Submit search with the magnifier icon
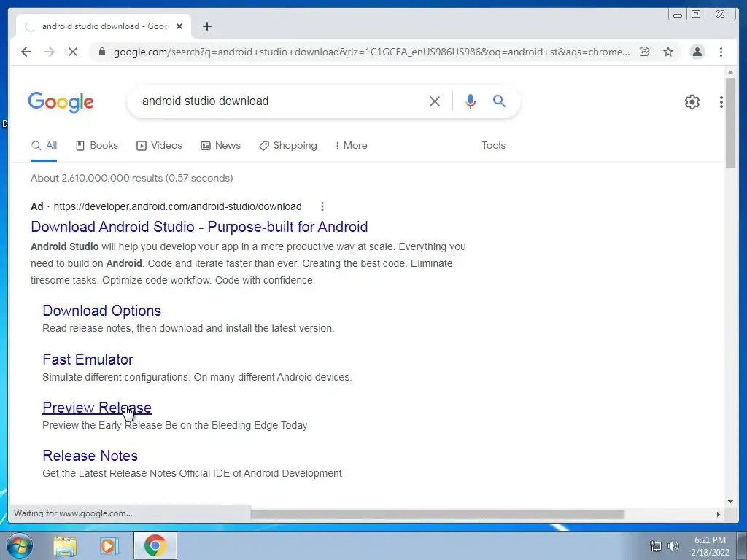 (499, 101)
